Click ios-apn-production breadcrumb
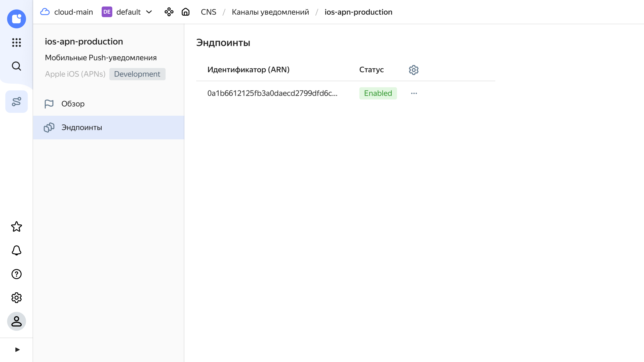Screen dimensions: 644x362 coord(358,12)
